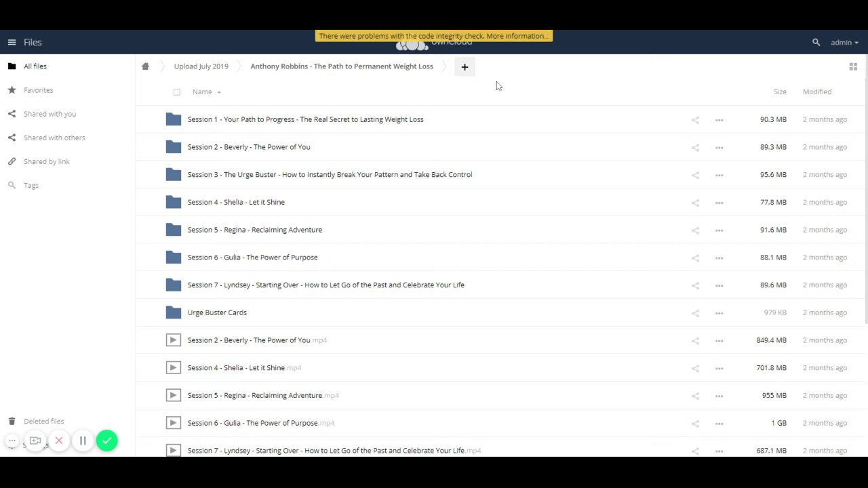
Task: Open folder Session 1 - Your Path to Progress
Action: [x=305, y=119]
